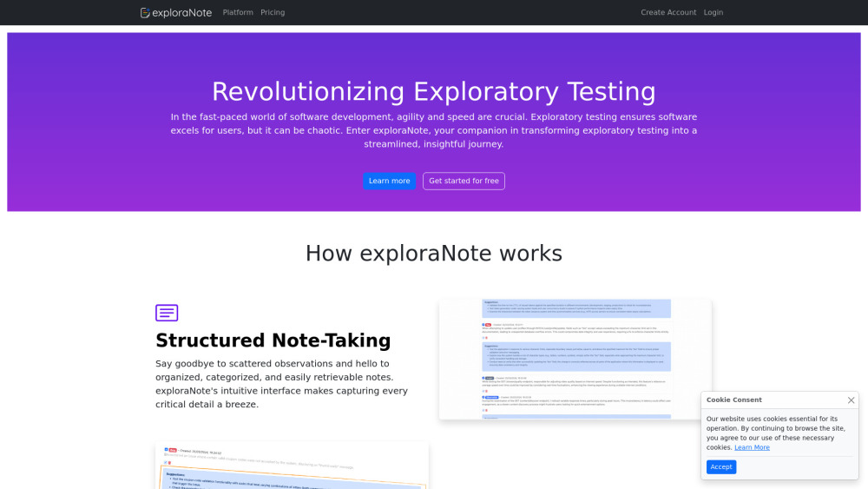Click the Revolutionizing Exploratory Testing headline
Screen dimensions: 868x489
pos(433,91)
